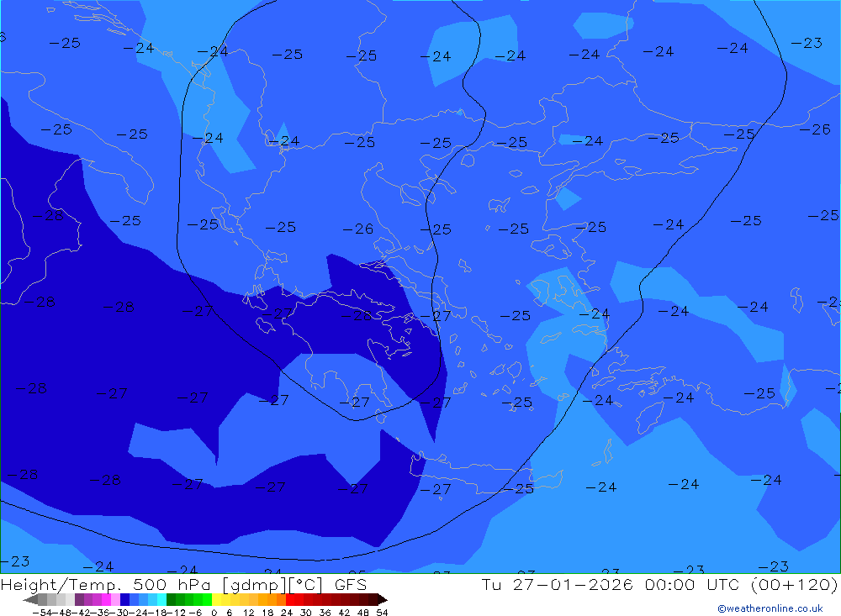
Task: Select the cyan legend swatch near -18
Action: click(161, 599)
